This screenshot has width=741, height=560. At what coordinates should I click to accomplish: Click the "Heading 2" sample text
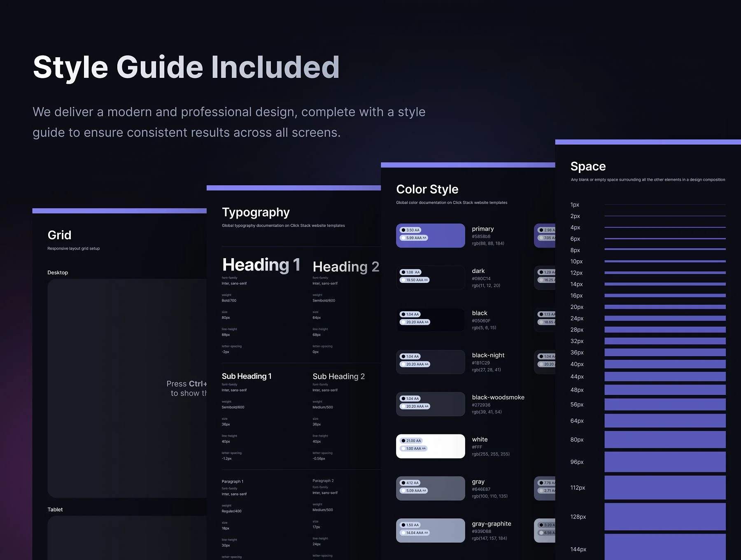coord(346,267)
